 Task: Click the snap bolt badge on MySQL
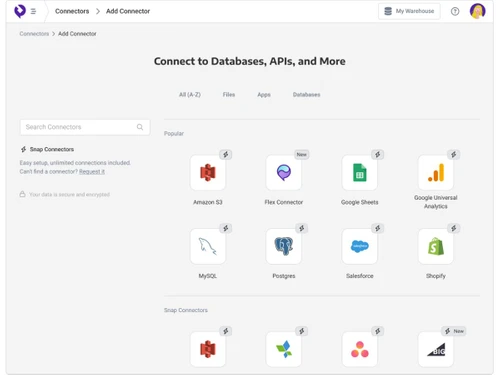pyautogui.click(x=226, y=228)
